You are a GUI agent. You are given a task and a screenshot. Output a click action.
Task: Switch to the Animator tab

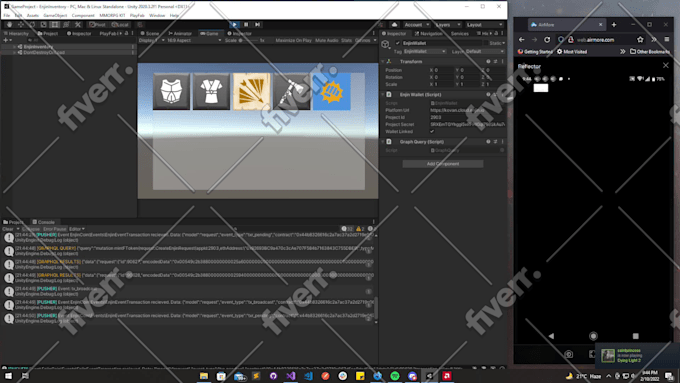click(x=180, y=33)
